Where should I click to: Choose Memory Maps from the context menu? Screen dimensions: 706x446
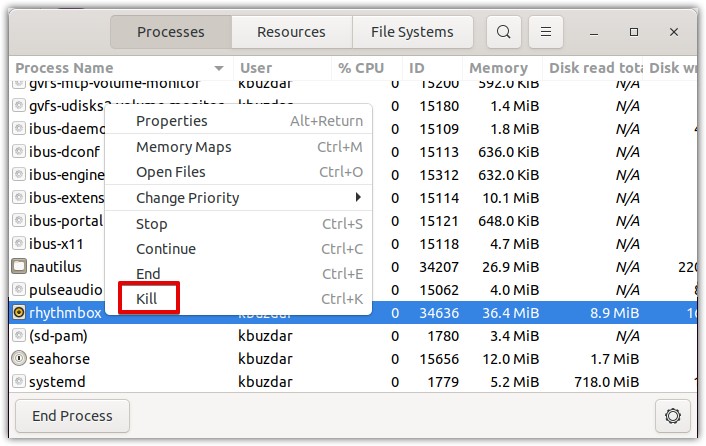[184, 147]
